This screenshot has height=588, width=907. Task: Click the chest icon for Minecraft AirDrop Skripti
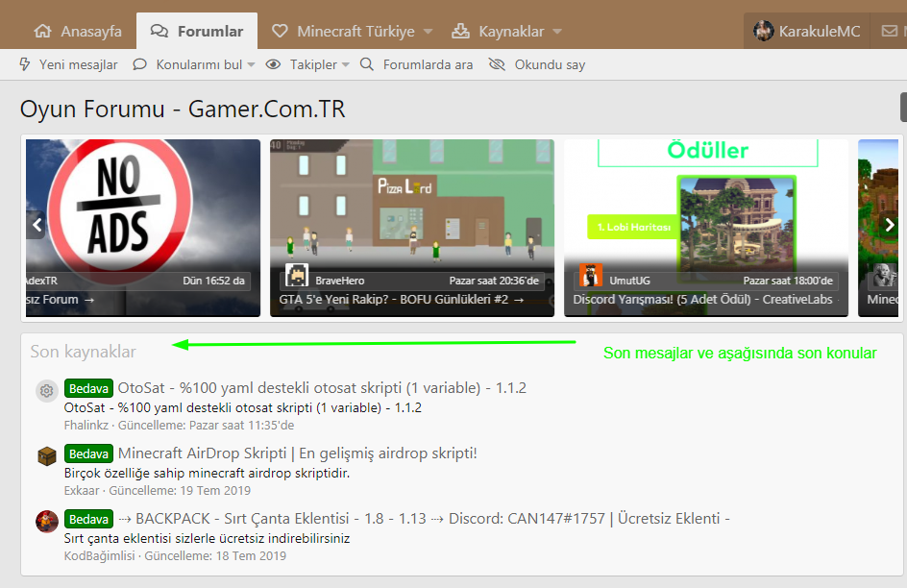tap(47, 456)
